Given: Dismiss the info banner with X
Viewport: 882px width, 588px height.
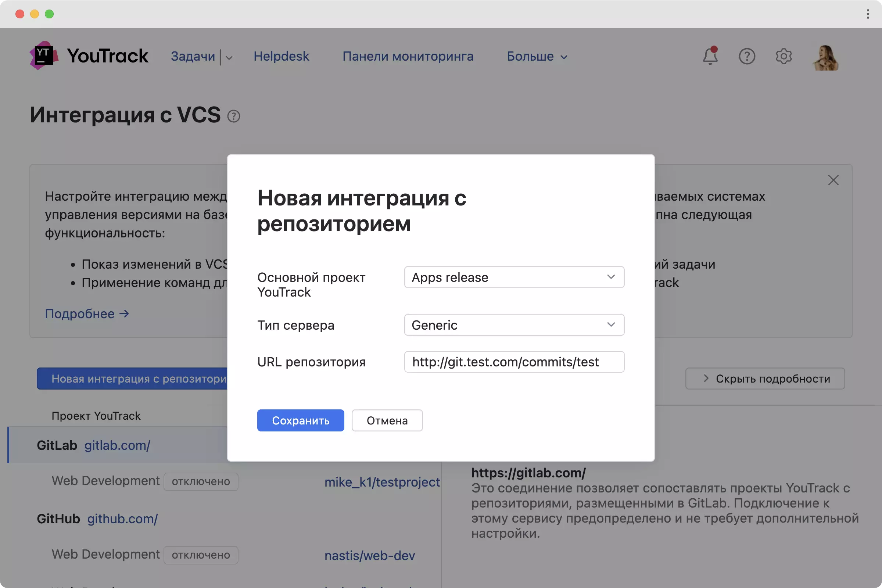Looking at the screenshot, I should [x=833, y=180].
